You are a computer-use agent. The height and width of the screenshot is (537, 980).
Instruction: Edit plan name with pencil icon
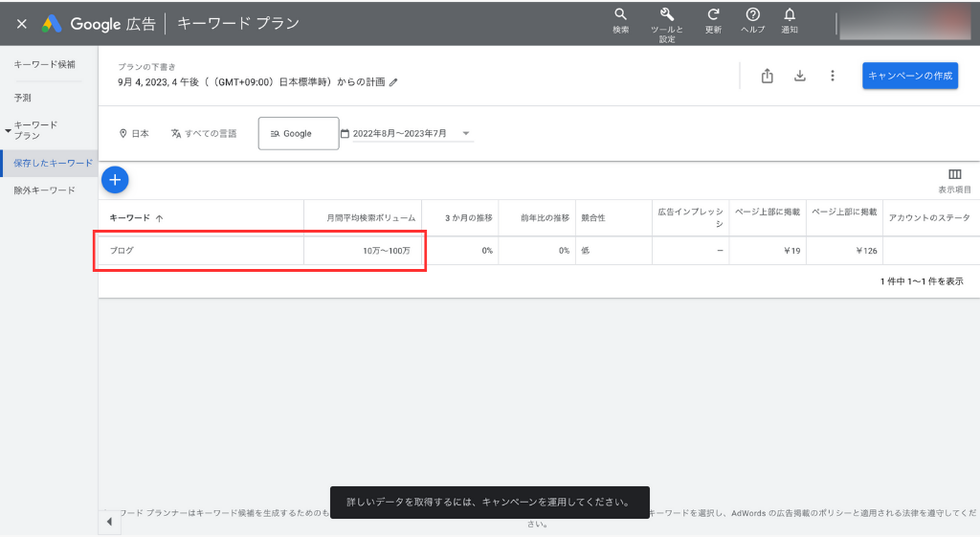(x=393, y=82)
